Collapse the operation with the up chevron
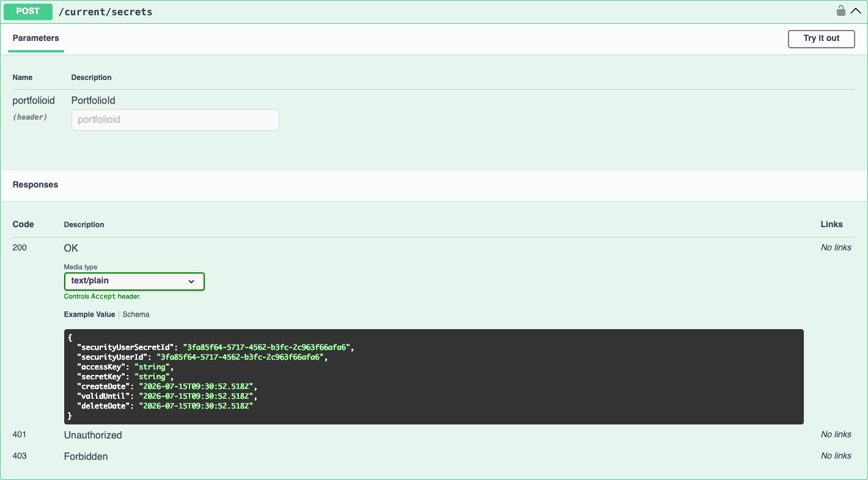This screenshot has width=868, height=480. click(x=856, y=11)
